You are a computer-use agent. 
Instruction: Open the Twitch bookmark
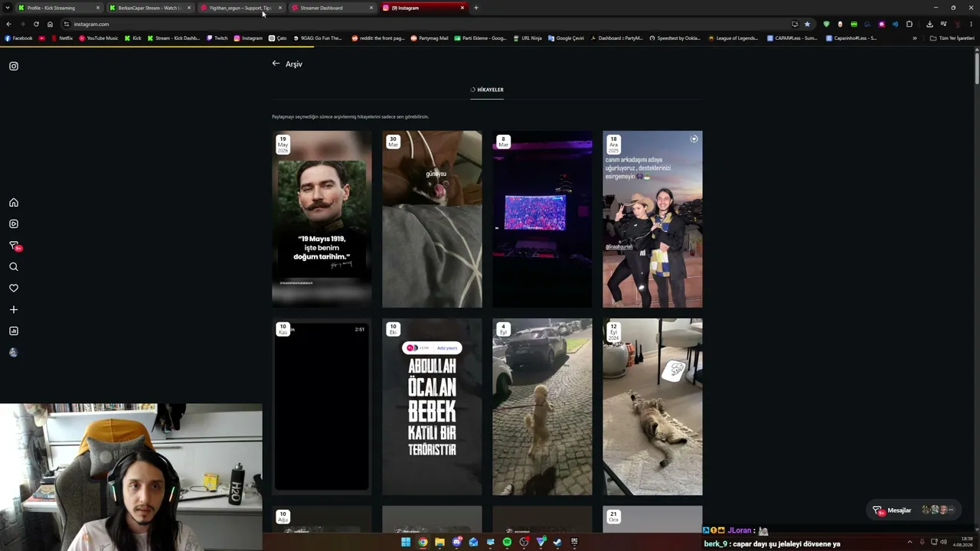tap(217, 38)
